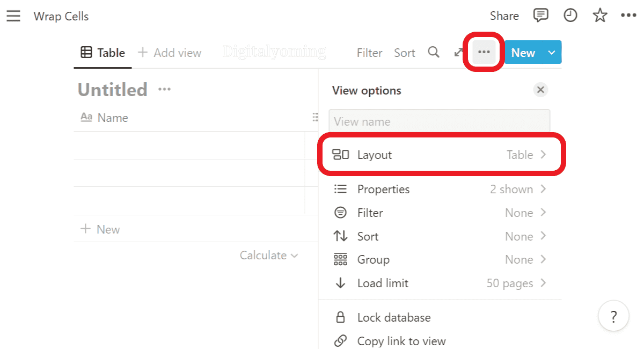This screenshot has width=644, height=349.
Task: Click the help question mark button
Action: [614, 316]
